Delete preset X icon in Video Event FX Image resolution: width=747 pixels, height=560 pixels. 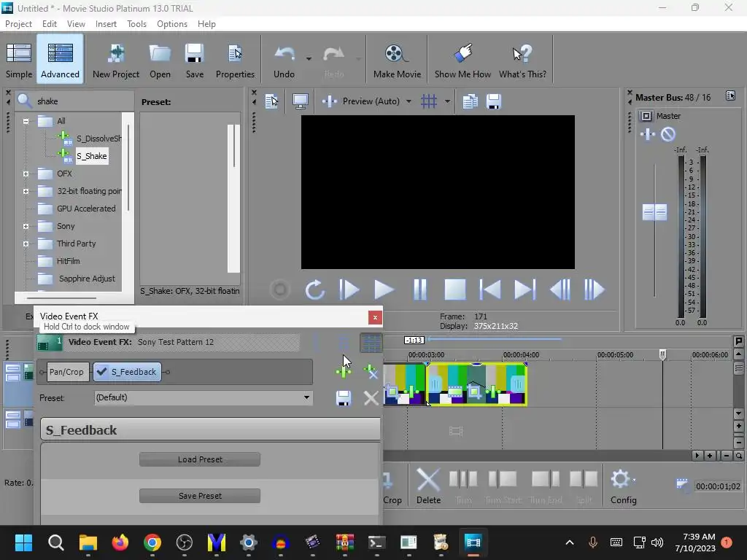(x=371, y=397)
